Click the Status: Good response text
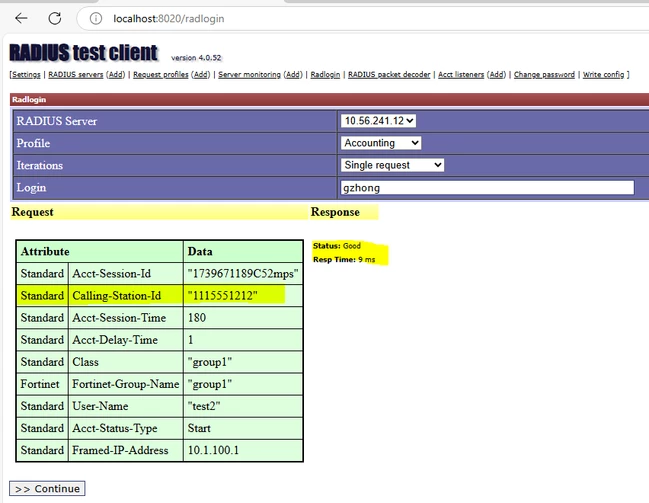Viewport: 649px width, 503px height. 337,246
